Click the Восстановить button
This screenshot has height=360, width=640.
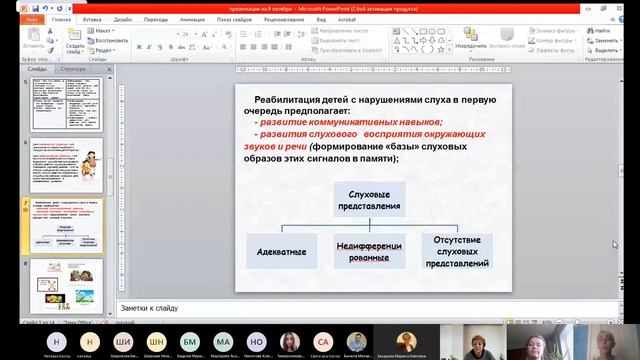point(108,40)
